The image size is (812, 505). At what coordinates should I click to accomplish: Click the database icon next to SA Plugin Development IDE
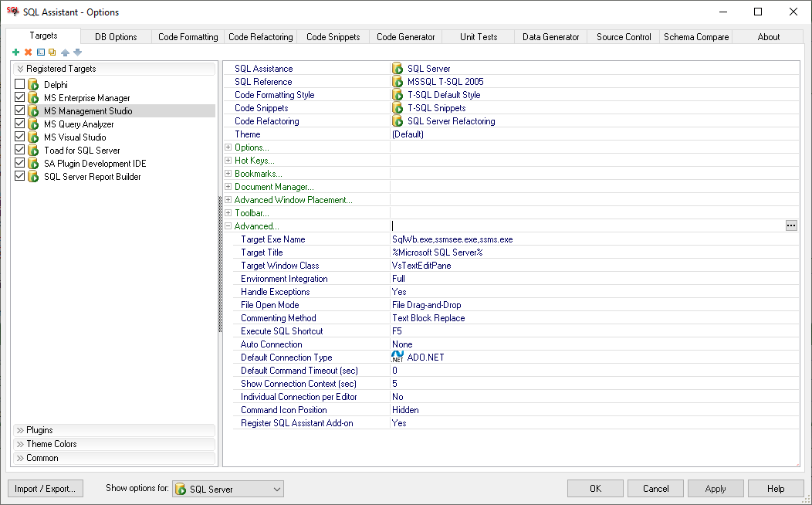(34, 163)
